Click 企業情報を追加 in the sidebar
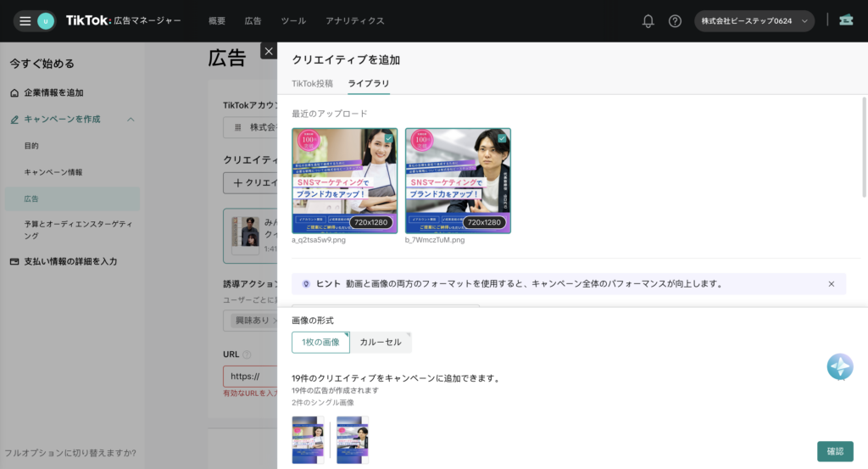This screenshot has height=469, width=868. [x=53, y=92]
